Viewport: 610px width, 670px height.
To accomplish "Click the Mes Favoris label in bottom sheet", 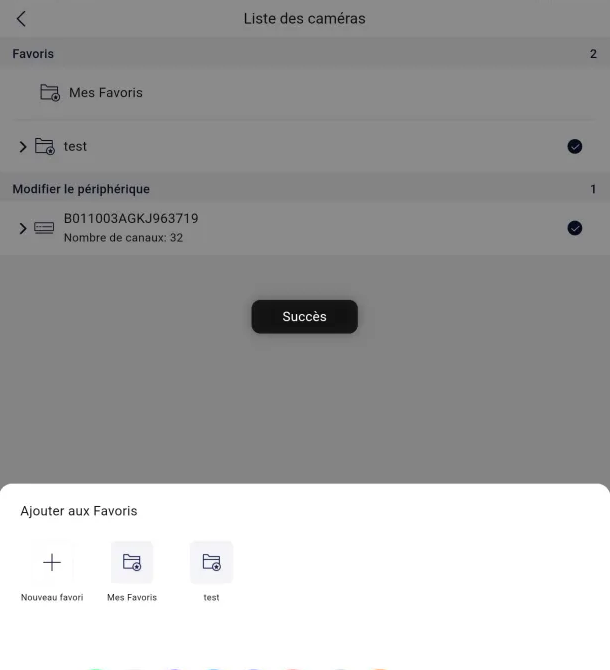I will tap(132, 597).
